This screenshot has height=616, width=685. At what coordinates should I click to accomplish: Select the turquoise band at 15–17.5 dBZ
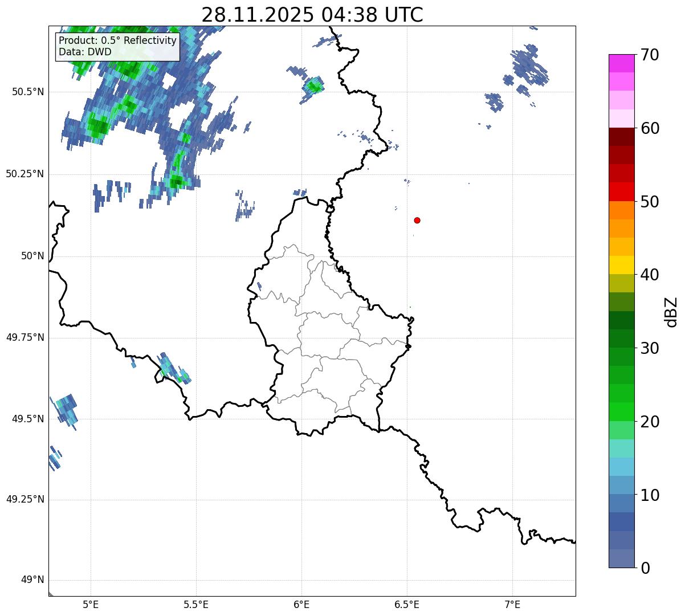click(x=621, y=448)
